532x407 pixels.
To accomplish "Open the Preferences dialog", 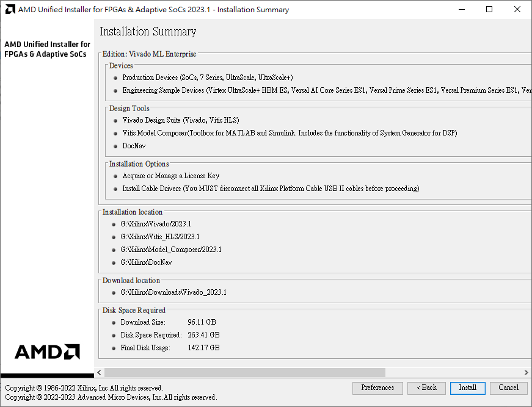I will pos(377,387).
